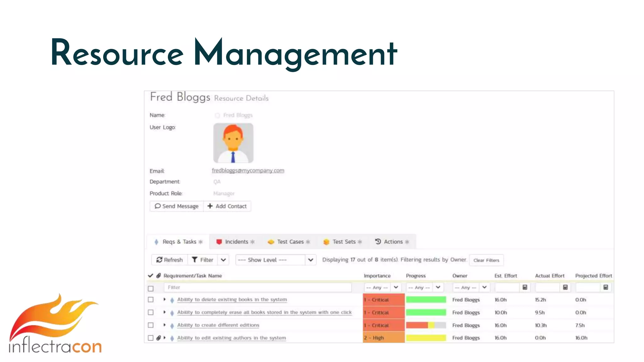
Task: Click the Actual Effort calculator icon
Action: click(x=565, y=287)
